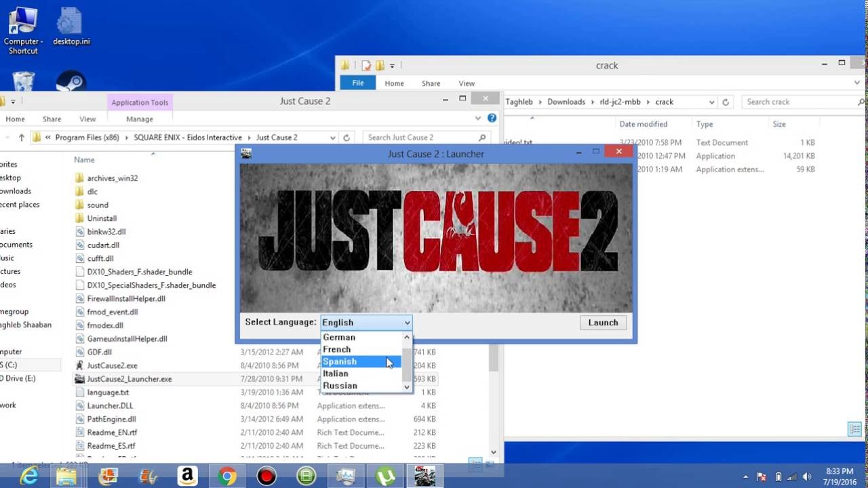The width and height of the screenshot is (868, 488).
Task: Open Manage tab in Just Cause 2 window
Action: [140, 119]
